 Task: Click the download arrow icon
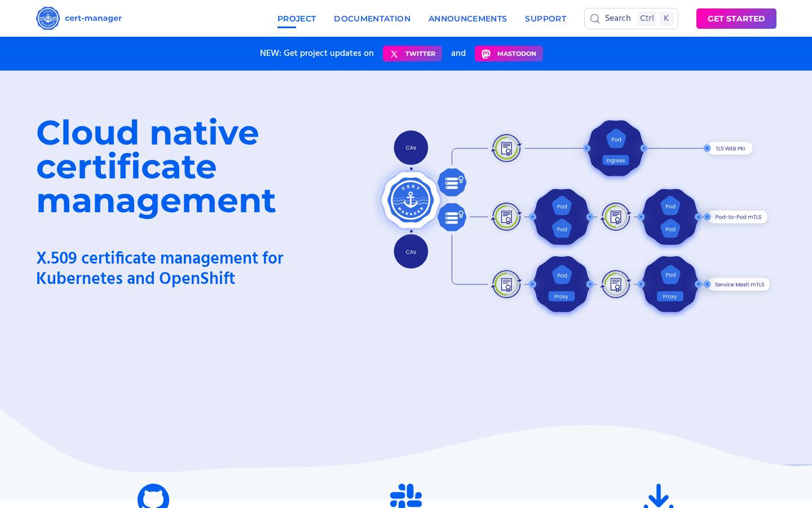point(659,496)
